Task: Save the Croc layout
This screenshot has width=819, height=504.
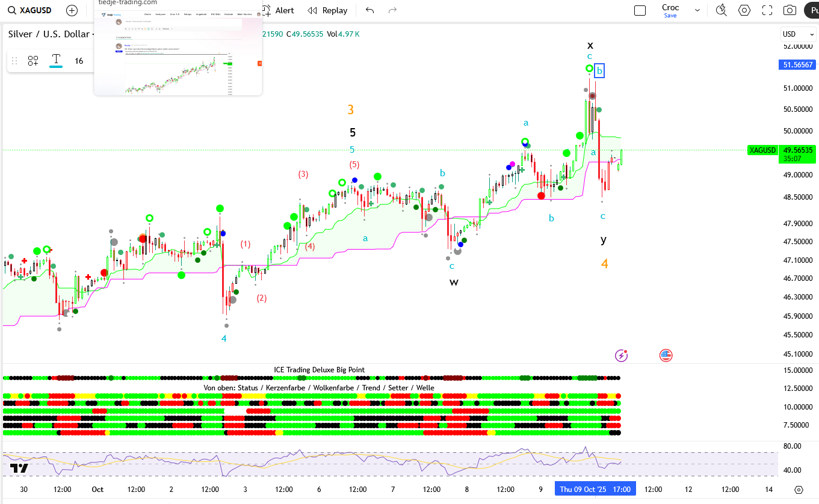Action: pyautogui.click(x=670, y=16)
